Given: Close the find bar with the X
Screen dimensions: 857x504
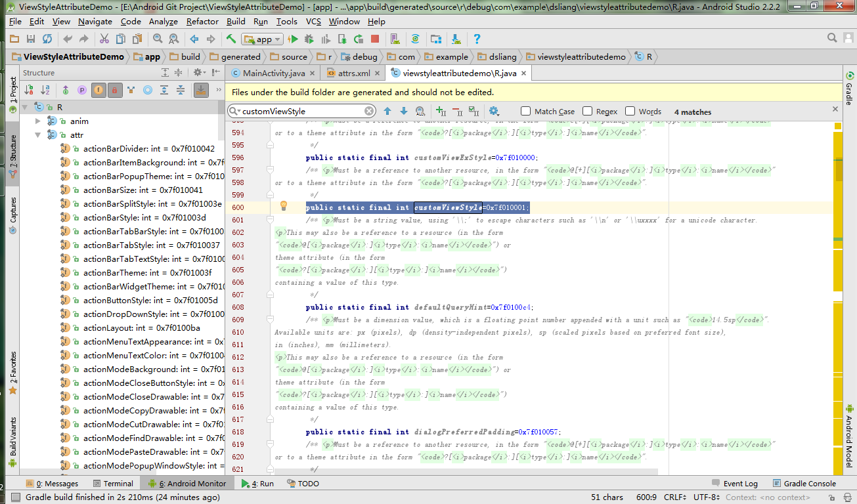Looking at the screenshot, I should point(835,109).
